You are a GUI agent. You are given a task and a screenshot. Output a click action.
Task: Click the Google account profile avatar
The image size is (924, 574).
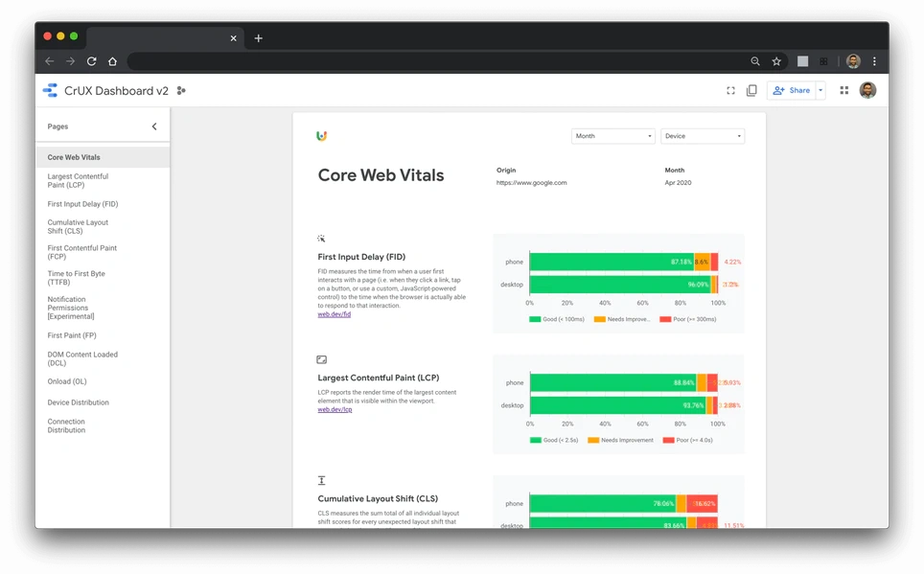coord(867,90)
